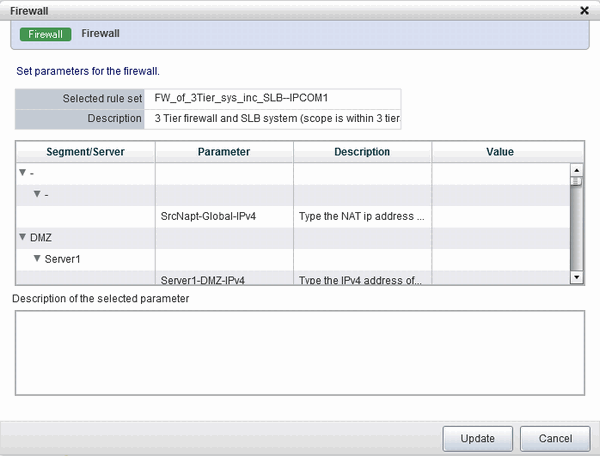600x456 pixels.
Task: Click the Selected rule set field
Action: (x=272, y=99)
